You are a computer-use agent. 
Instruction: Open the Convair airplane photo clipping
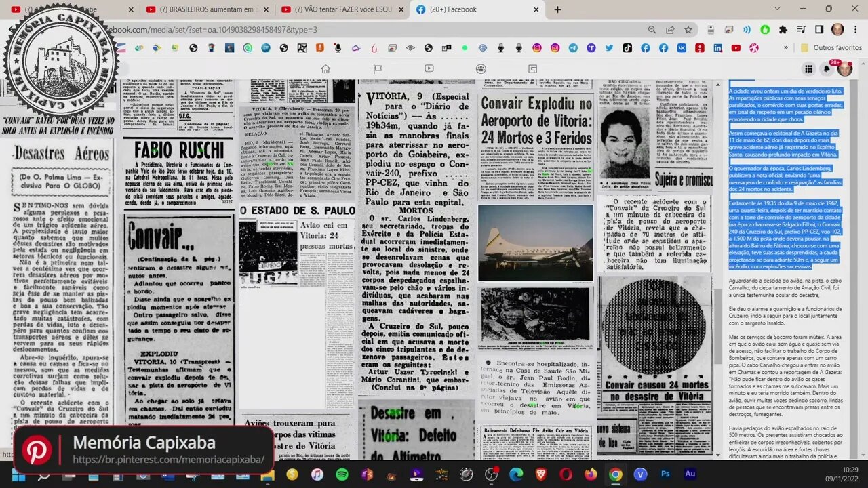[536, 243]
